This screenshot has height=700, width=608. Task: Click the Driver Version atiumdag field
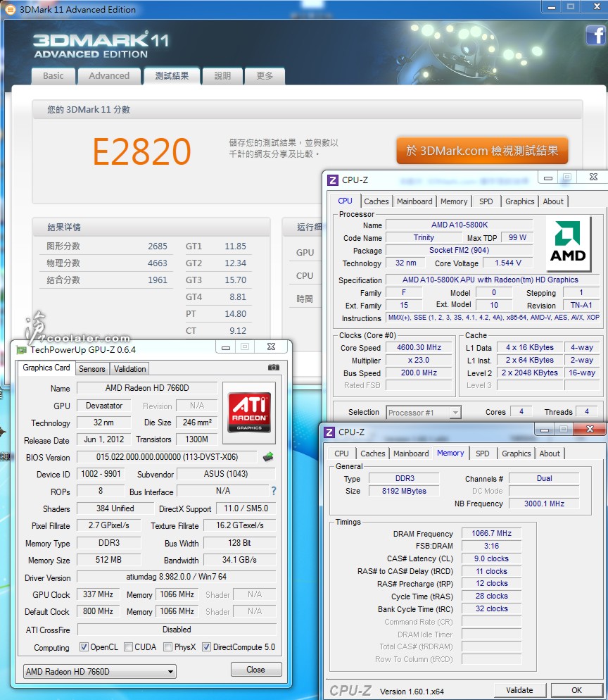click(176, 577)
